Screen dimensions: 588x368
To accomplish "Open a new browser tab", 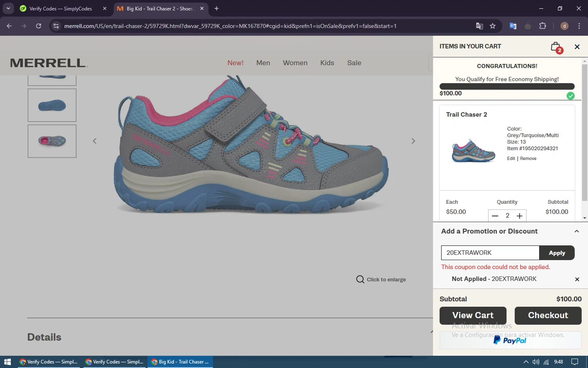I will (216, 9).
